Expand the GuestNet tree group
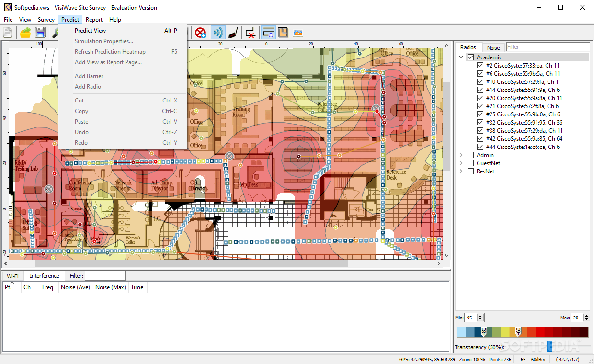Screen dimensions: 594x364 pos(461,163)
